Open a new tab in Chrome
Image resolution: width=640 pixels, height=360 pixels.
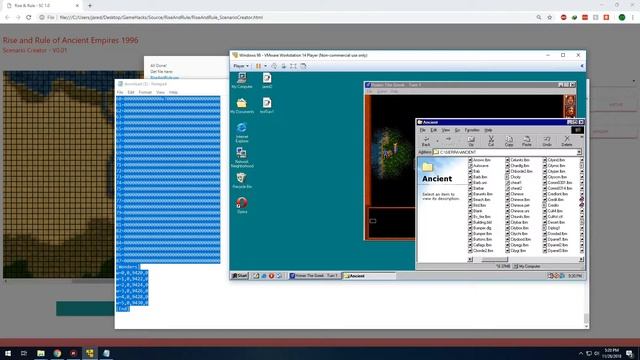coord(90,6)
